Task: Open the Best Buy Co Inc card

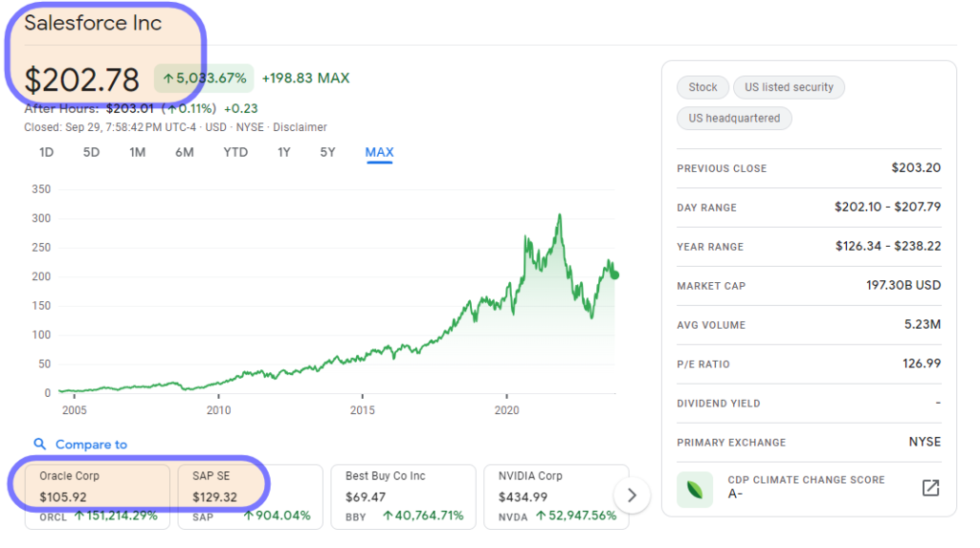Action: pos(403,496)
